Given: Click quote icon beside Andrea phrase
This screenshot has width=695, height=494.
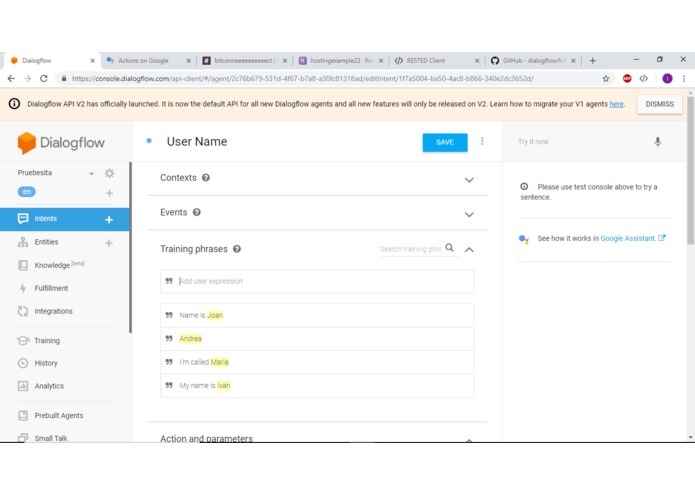Looking at the screenshot, I should 169,338.
